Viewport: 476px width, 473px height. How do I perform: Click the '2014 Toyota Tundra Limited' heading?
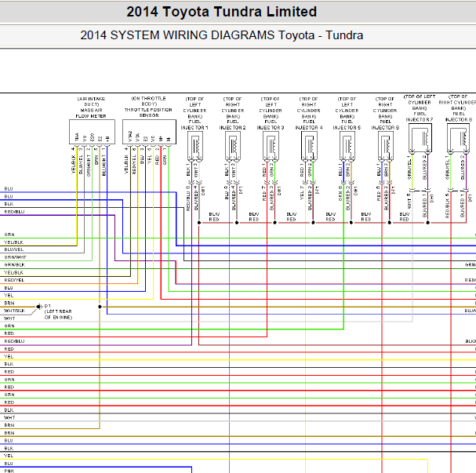pyautogui.click(x=221, y=12)
